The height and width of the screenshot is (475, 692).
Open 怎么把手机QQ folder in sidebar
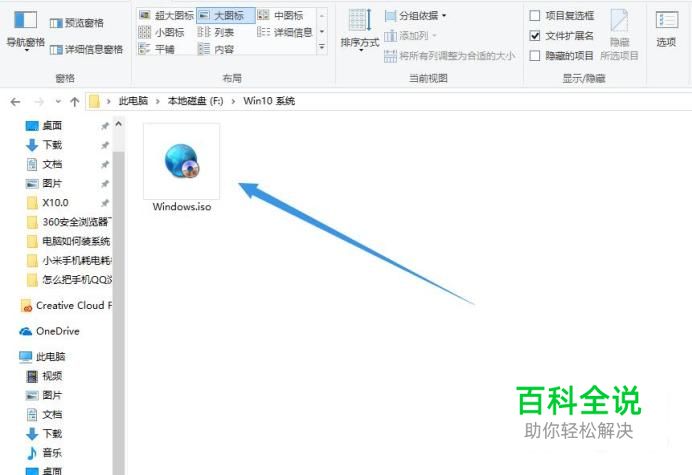tap(68, 279)
